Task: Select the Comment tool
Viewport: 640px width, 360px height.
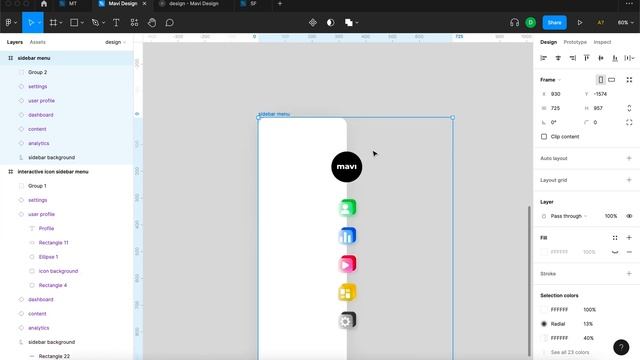Action: point(169,23)
